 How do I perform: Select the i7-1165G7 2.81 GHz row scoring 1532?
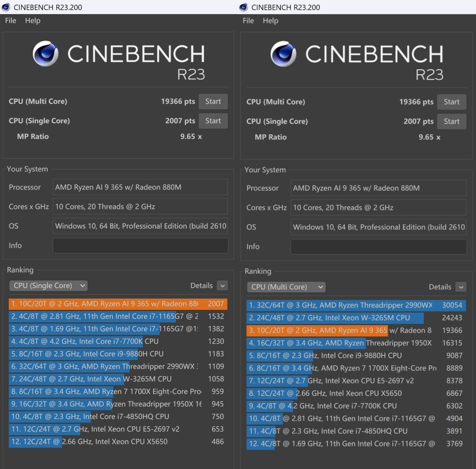pos(118,317)
